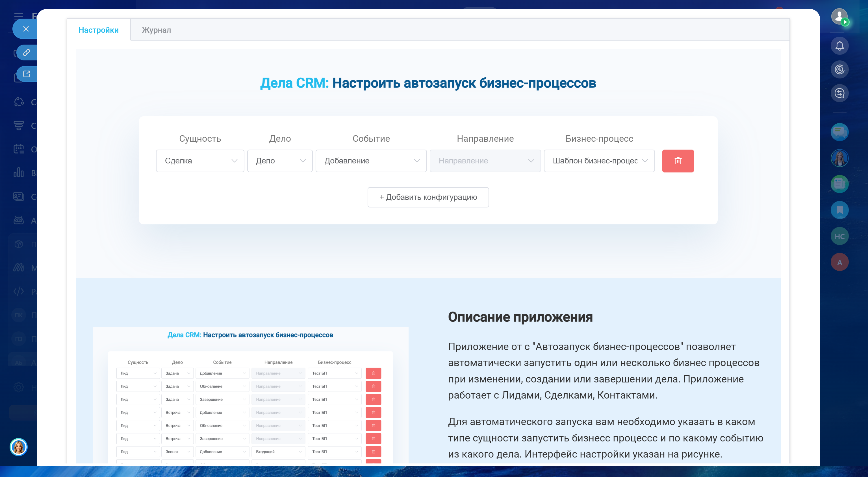Expand the Событие dropdown showing Добавление
868x477 pixels.
point(371,161)
